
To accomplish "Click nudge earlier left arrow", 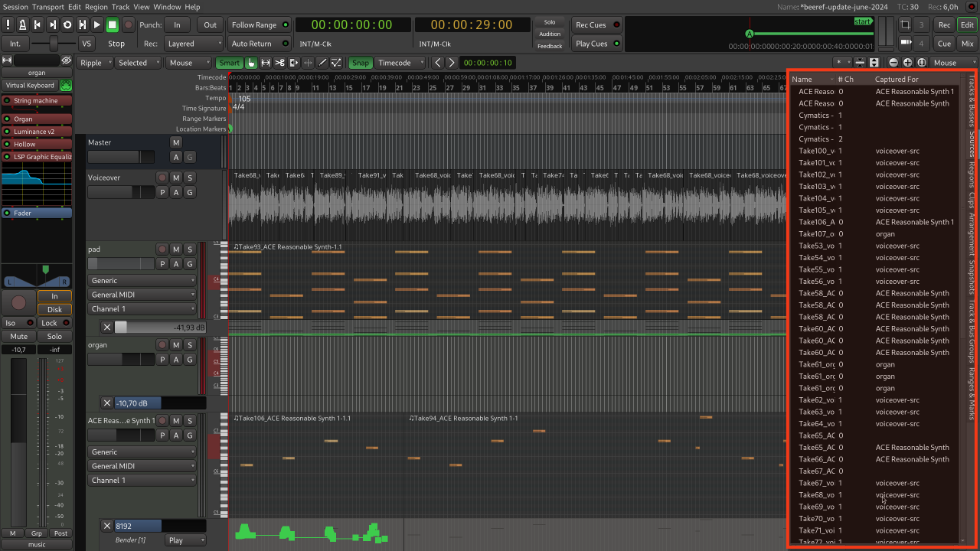I will [437, 63].
